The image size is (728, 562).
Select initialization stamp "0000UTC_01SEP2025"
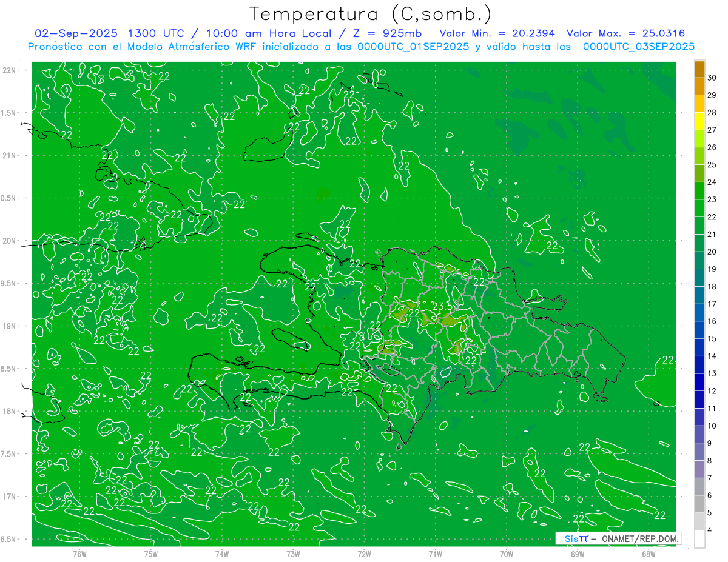coord(413,47)
